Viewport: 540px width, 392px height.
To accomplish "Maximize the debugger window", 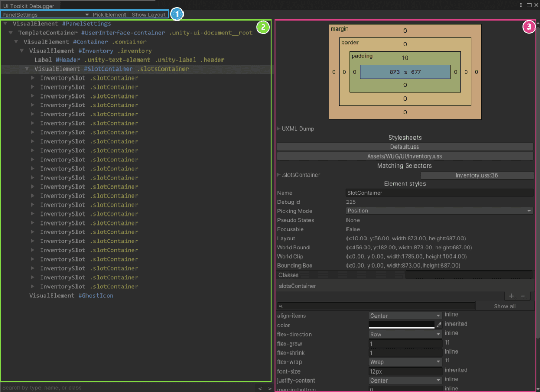I will coord(529,5).
